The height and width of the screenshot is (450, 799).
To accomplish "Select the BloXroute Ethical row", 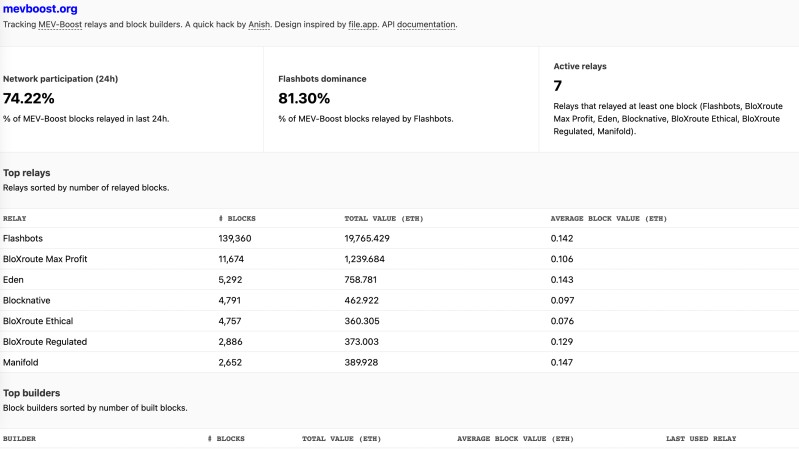I will coord(38,321).
